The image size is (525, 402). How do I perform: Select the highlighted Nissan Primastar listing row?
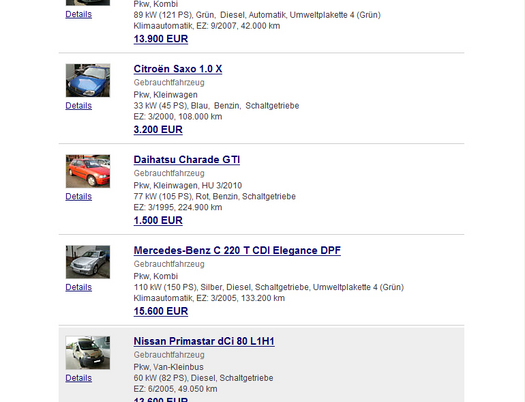pos(261,365)
